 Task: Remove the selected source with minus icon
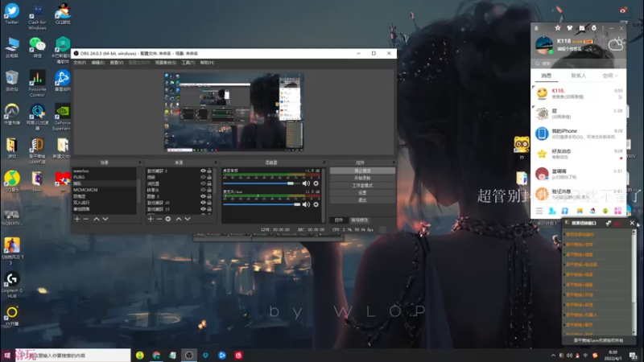(x=159, y=219)
